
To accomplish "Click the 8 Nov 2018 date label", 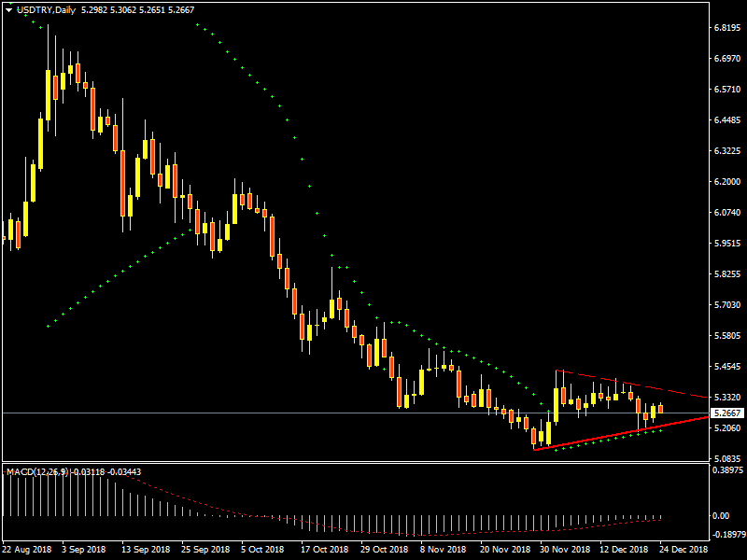I will [x=444, y=551].
